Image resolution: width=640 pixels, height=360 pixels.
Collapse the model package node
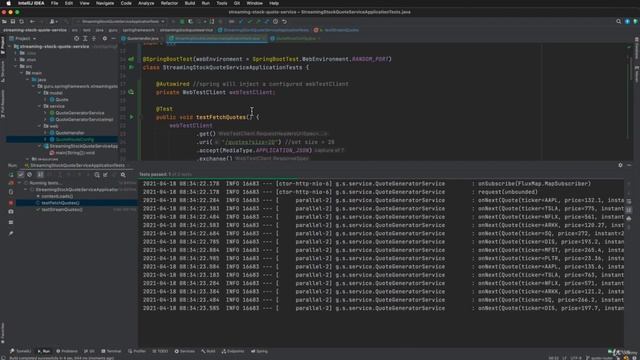[x=40, y=93]
